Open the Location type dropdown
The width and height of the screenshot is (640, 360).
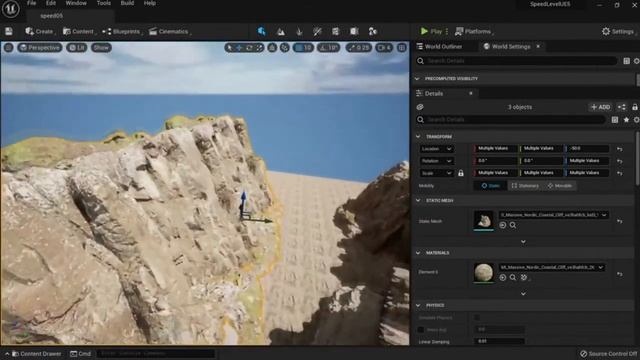(x=437, y=149)
